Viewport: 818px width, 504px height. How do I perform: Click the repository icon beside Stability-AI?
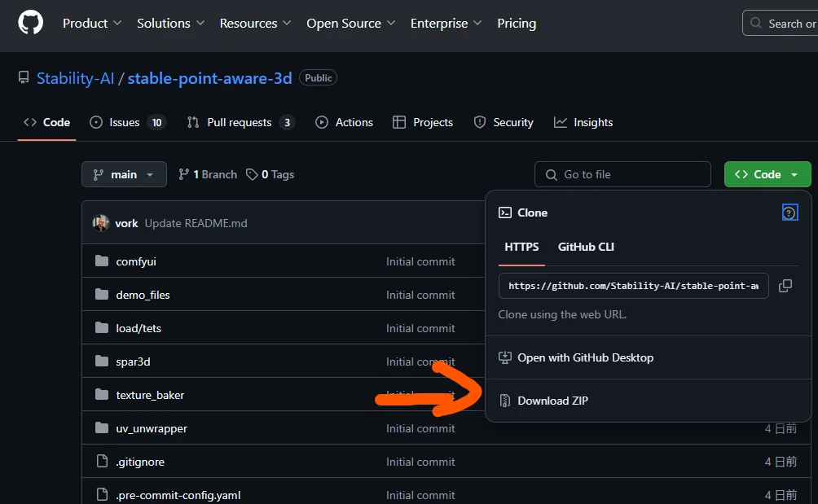(24, 77)
